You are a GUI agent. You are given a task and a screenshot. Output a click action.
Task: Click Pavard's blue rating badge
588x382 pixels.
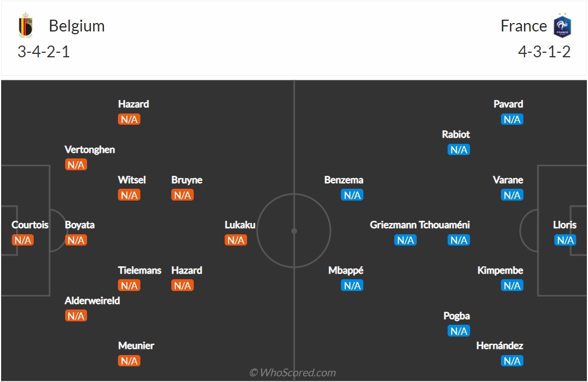(x=512, y=119)
